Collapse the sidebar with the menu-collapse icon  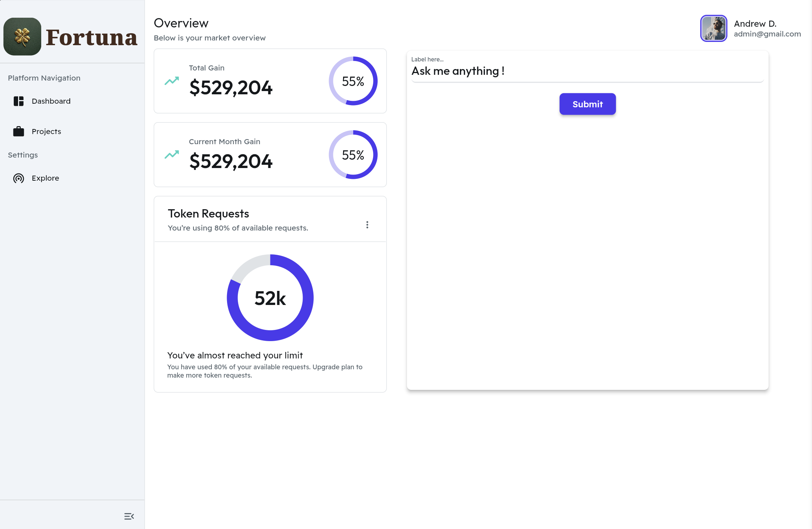[129, 516]
